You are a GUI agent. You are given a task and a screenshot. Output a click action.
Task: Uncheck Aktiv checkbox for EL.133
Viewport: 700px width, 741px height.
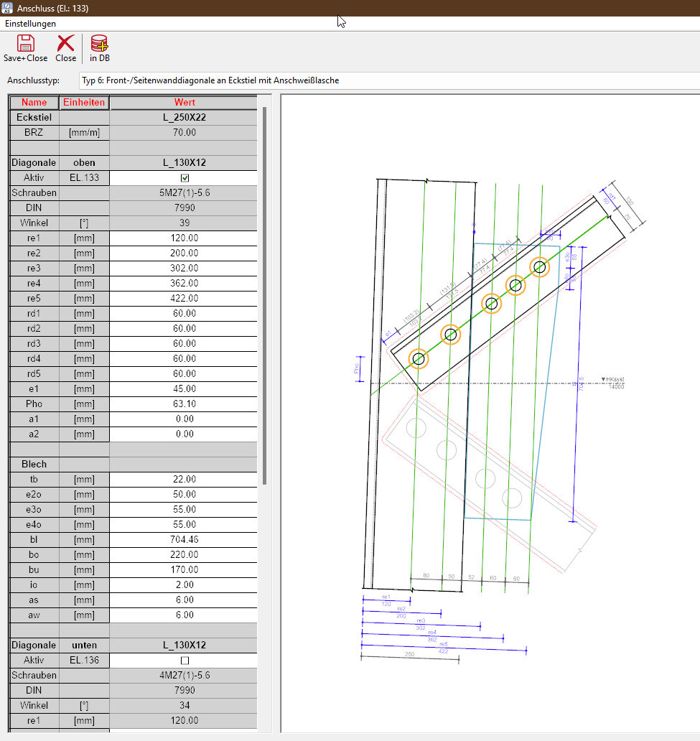click(x=185, y=178)
